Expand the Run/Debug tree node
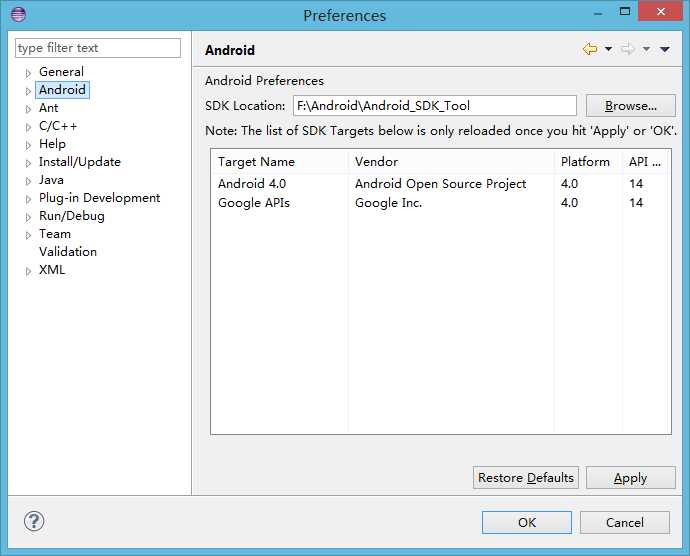Image resolution: width=690 pixels, height=556 pixels. pyautogui.click(x=29, y=217)
